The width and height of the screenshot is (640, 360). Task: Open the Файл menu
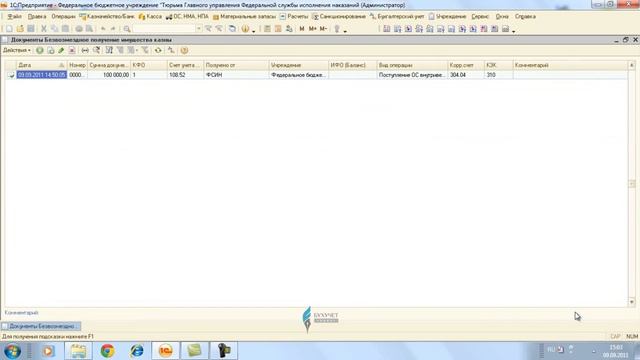click(x=15, y=16)
